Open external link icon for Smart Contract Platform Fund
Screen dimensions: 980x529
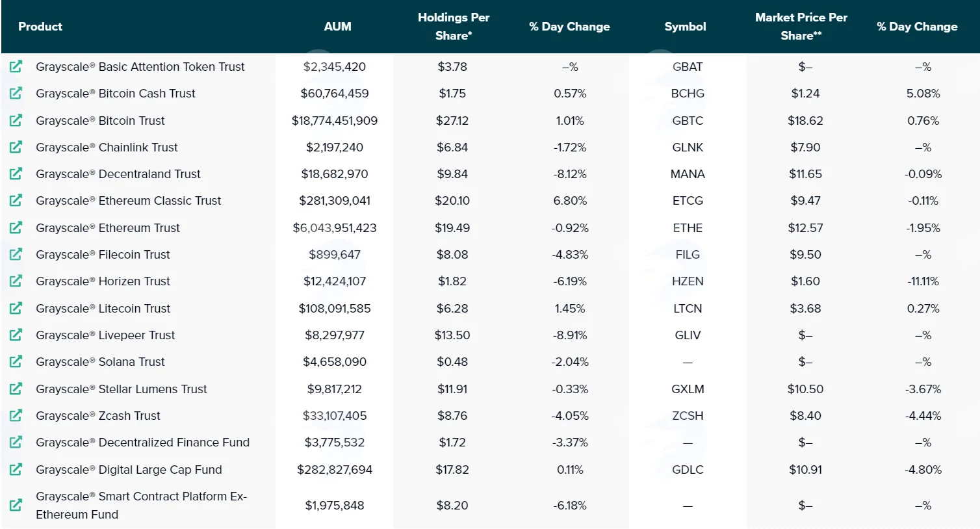click(16, 505)
